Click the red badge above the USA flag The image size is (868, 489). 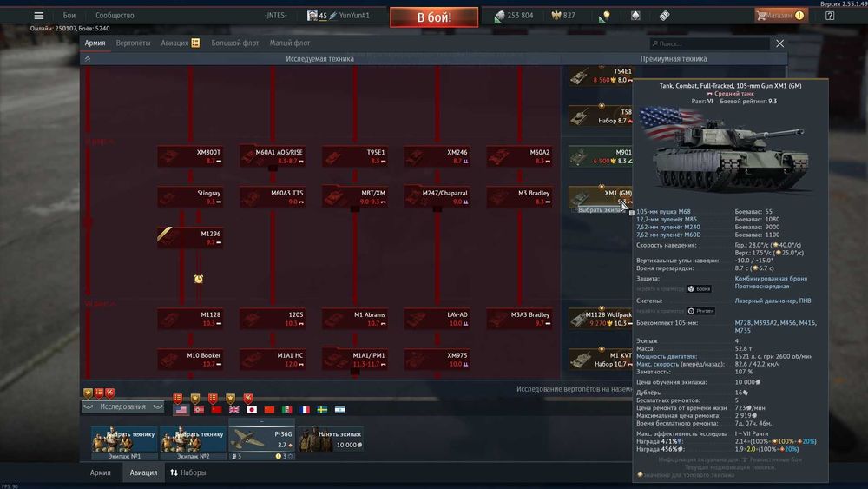(178, 398)
